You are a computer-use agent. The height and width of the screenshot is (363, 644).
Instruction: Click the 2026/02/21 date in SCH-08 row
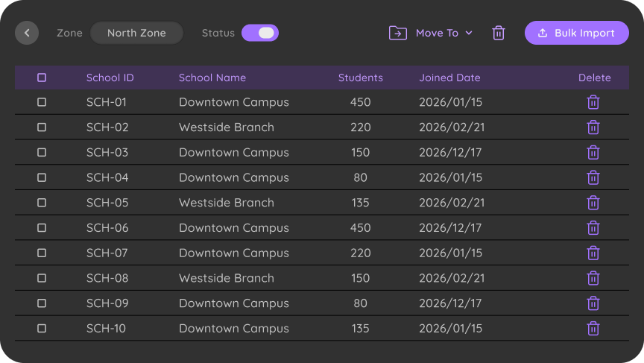pos(452,278)
